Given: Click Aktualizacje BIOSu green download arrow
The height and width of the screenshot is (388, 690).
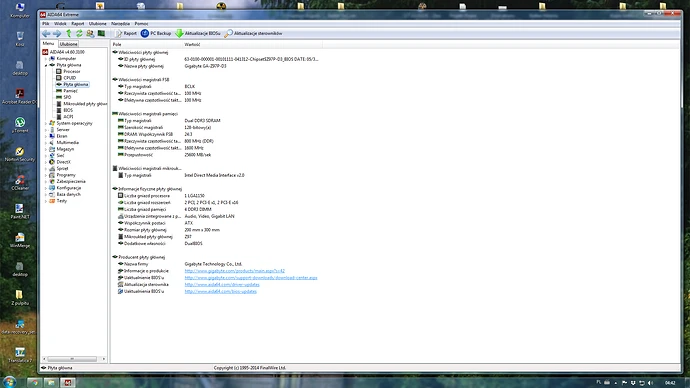Looking at the screenshot, I should (x=179, y=33).
